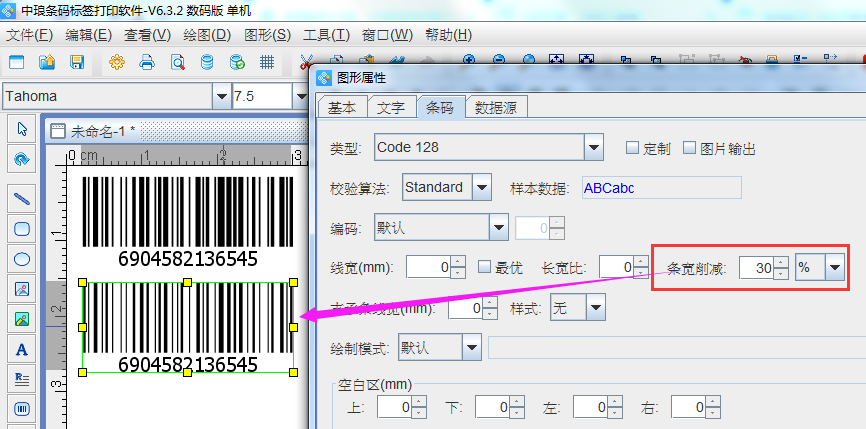This screenshot has height=429, width=866.
Task: Switch to the 文字 tab
Action: (391, 107)
